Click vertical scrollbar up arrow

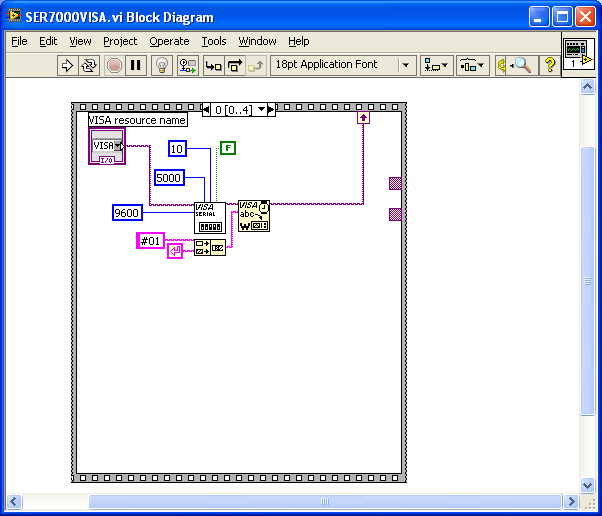coord(587,87)
